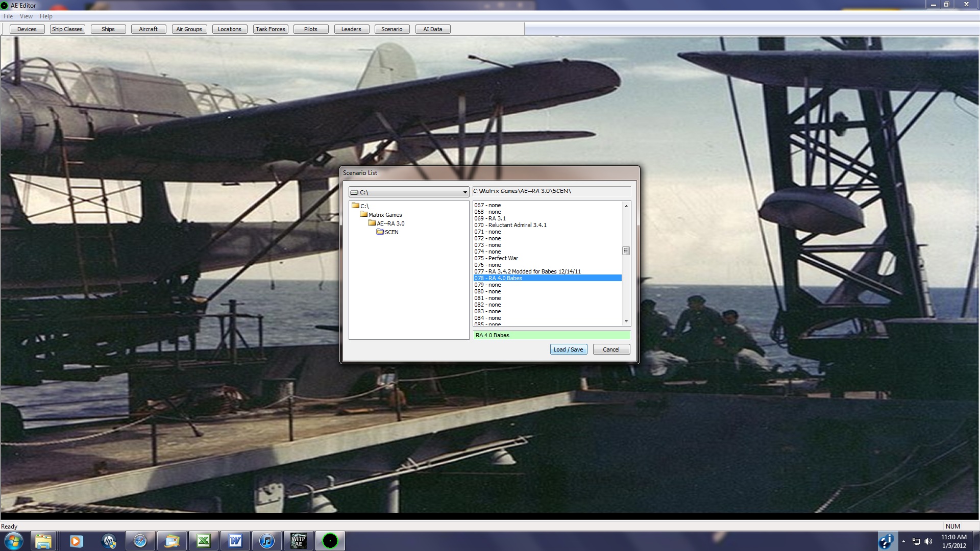Open the Devices editor
Screen dimensions: 980x551
(27, 29)
